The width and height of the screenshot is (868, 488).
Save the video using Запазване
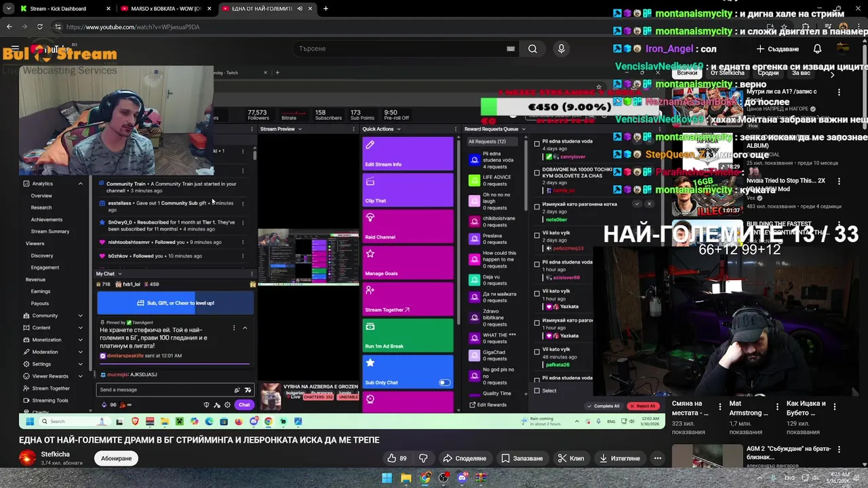521,458
